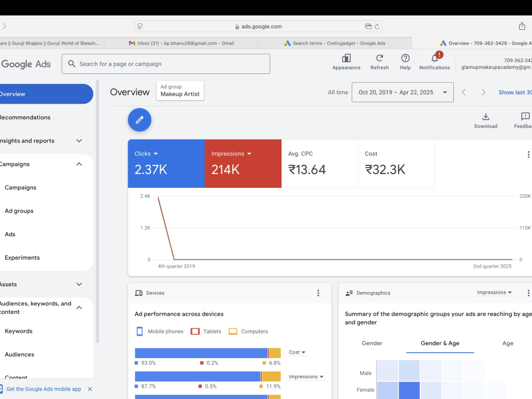
Task: Click the ads.google.com address bar
Action: [258, 27]
